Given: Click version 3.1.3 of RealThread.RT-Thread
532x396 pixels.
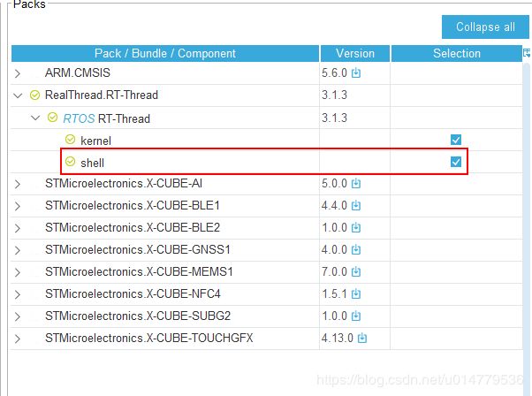Looking at the screenshot, I should [x=335, y=95].
